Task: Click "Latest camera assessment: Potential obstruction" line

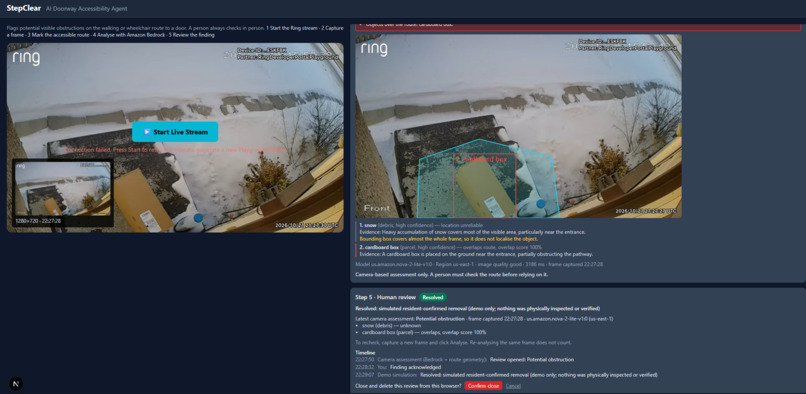Action: 484,319
